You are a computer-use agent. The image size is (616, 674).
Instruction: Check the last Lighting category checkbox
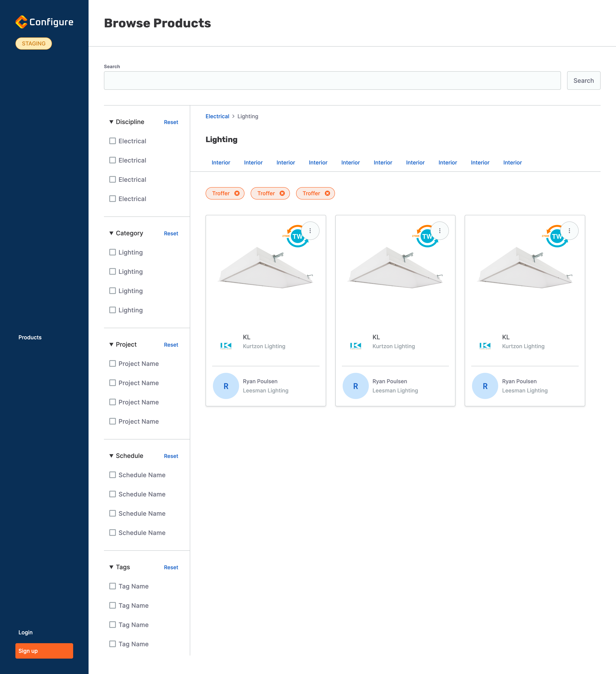coord(113,310)
